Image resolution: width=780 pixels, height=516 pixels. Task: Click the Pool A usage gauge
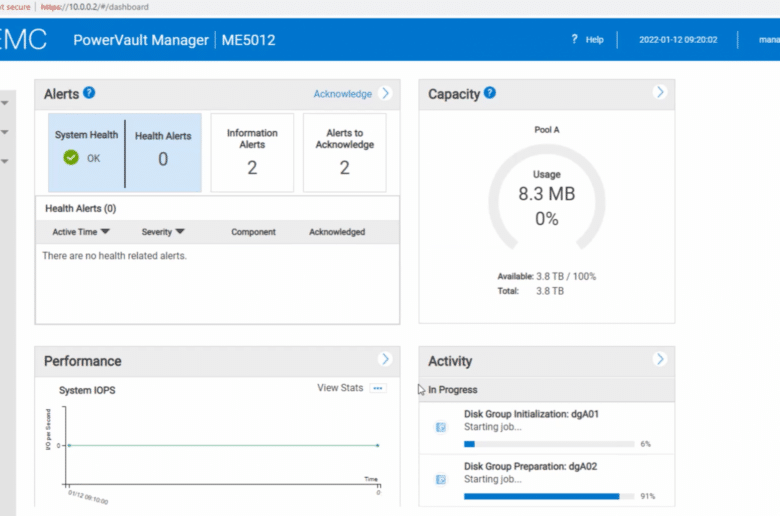[x=547, y=198]
